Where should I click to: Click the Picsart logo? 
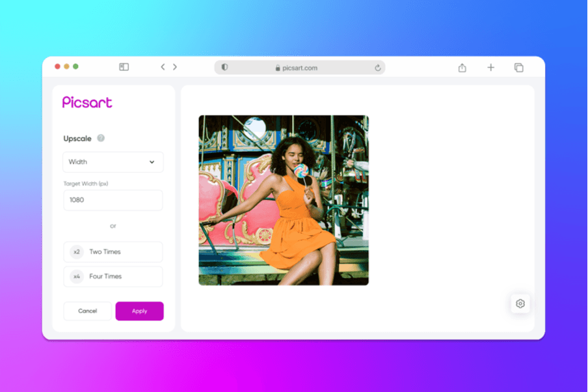(x=87, y=102)
